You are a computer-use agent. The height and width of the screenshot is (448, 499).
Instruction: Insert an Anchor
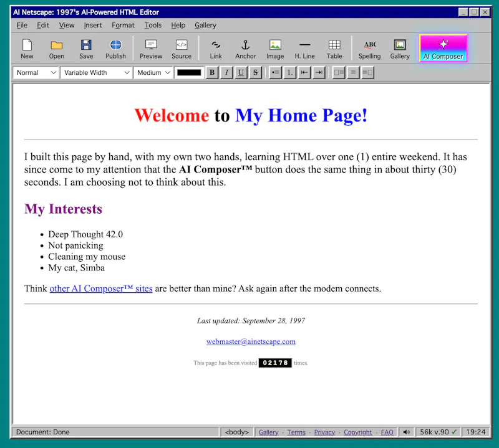pos(245,49)
